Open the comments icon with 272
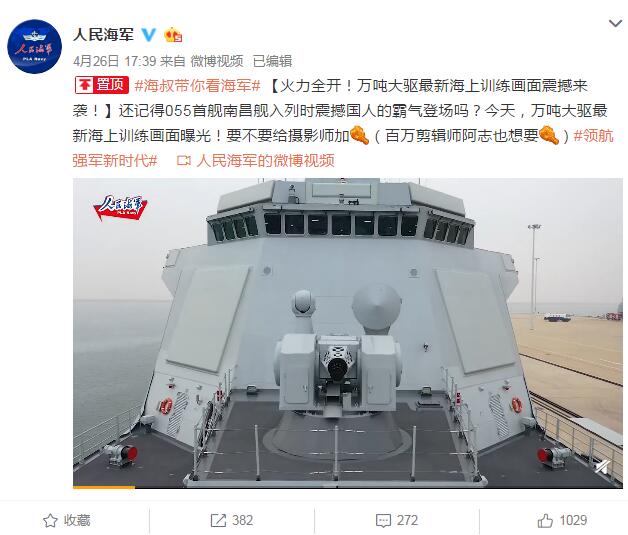This screenshot has height=535, width=628. point(397,520)
